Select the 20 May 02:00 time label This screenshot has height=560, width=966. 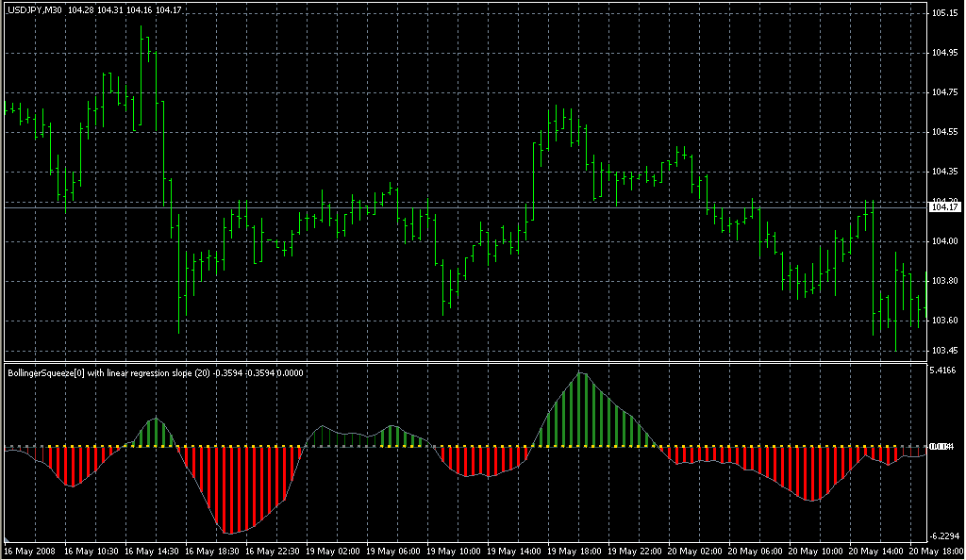point(696,551)
